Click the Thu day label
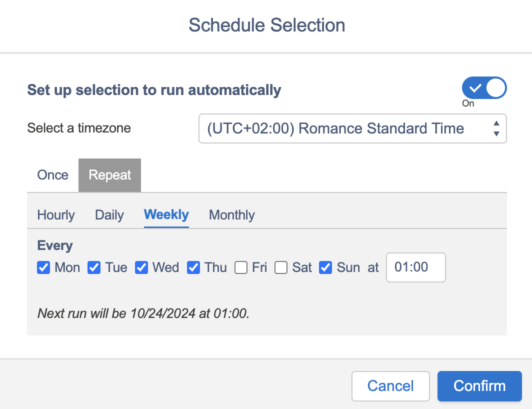 (215, 267)
